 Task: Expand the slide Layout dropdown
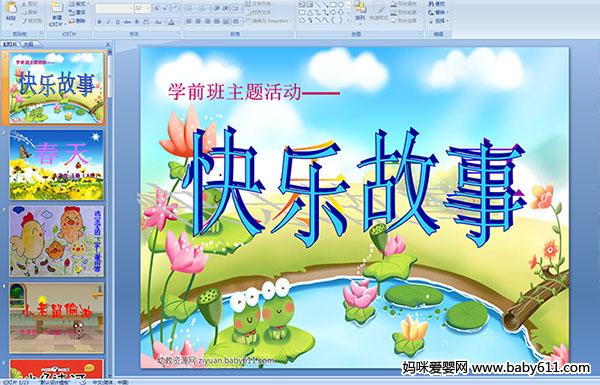tap(80, 4)
